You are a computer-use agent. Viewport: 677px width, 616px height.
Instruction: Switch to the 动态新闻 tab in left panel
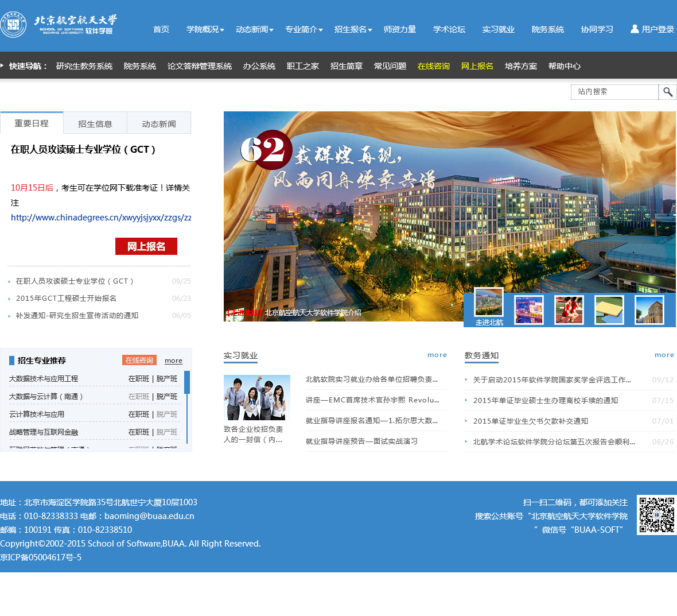tap(159, 123)
